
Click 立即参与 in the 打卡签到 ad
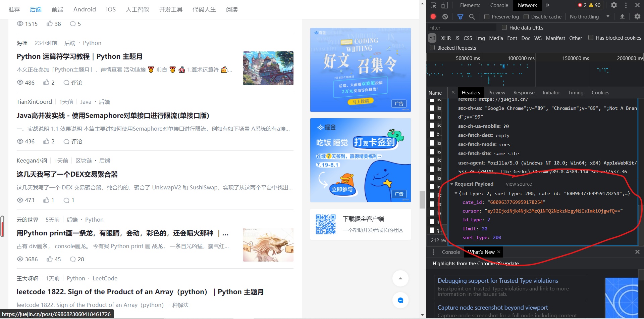[x=342, y=189]
